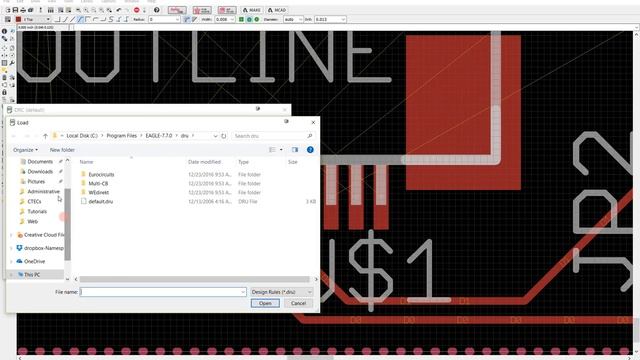This screenshot has height=360, width=640.
Task: Open the view options dropdown arrow
Action: [x=281, y=150]
